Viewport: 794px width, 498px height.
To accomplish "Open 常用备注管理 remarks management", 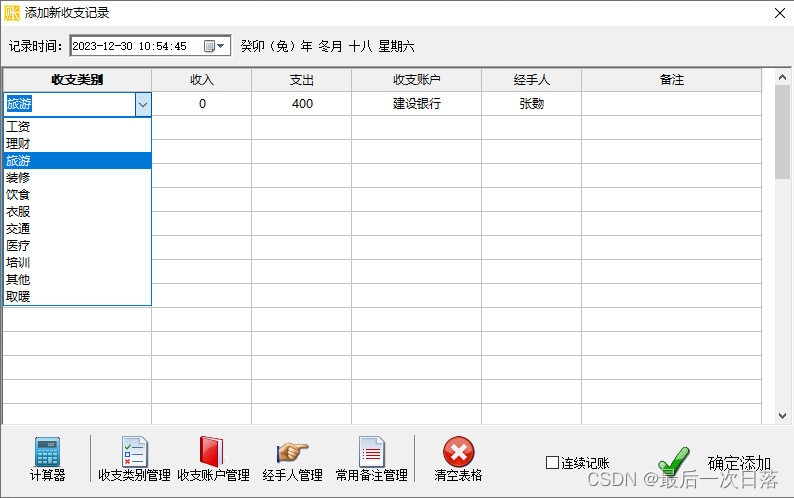I will pyautogui.click(x=371, y=459).
